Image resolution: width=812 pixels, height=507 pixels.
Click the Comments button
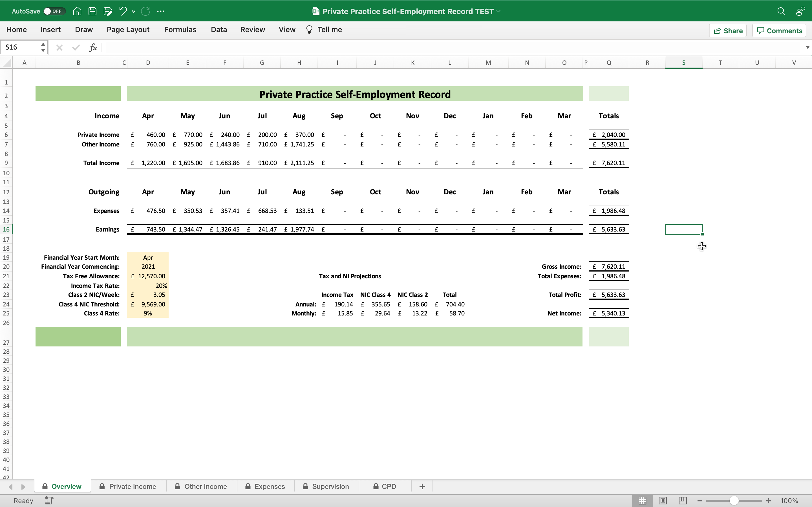[x=778, y=30]
